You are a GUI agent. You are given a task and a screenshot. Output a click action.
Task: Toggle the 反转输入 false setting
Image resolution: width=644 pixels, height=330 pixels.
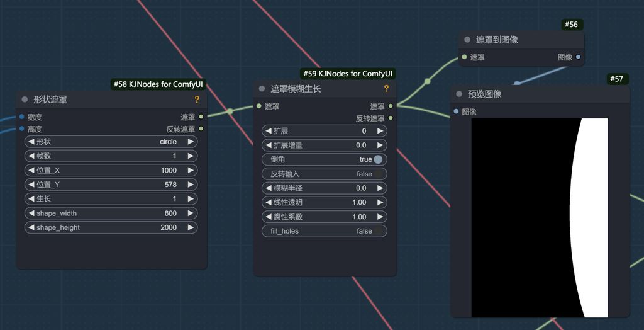click(x=324, y=174)
